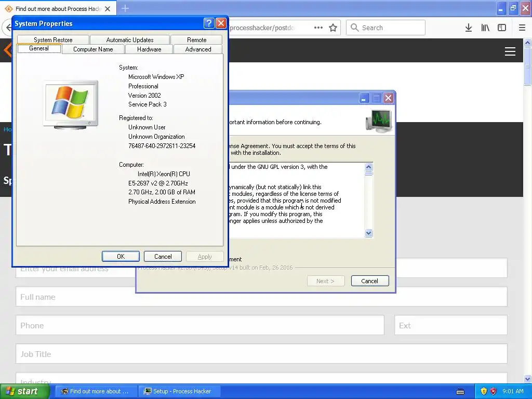532x399 pixels.
Task: Switch to the Advanced tab
Action: [198, 49]
